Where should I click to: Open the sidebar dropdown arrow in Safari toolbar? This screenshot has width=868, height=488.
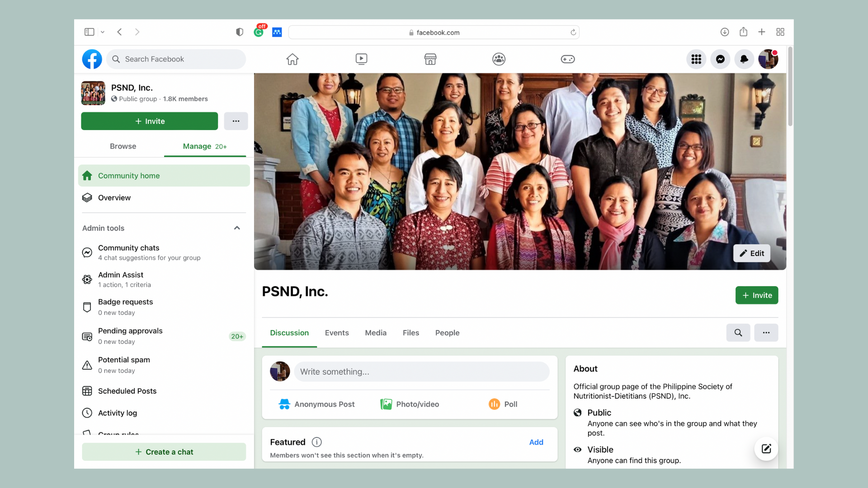[103, 32]
